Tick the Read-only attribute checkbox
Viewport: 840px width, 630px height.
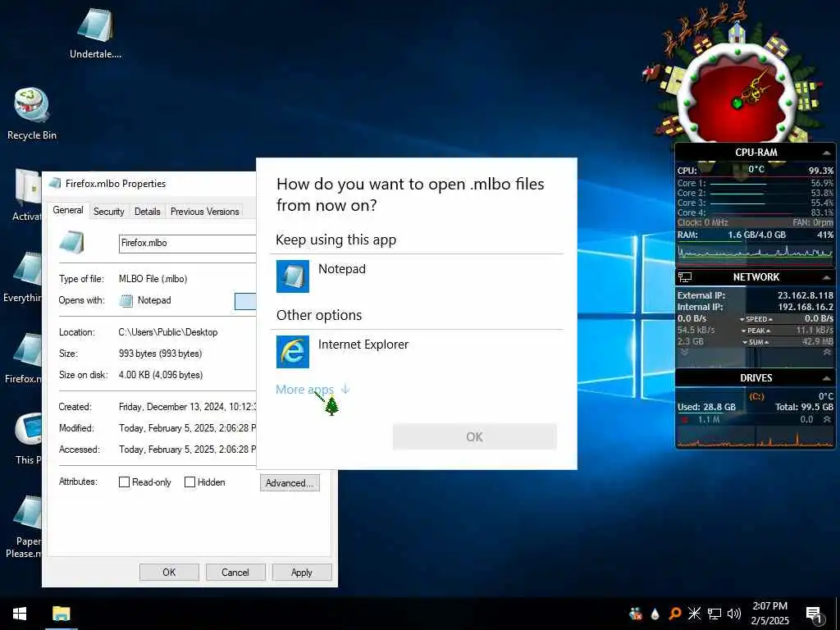pyautogui.click(x=124, y=482)
